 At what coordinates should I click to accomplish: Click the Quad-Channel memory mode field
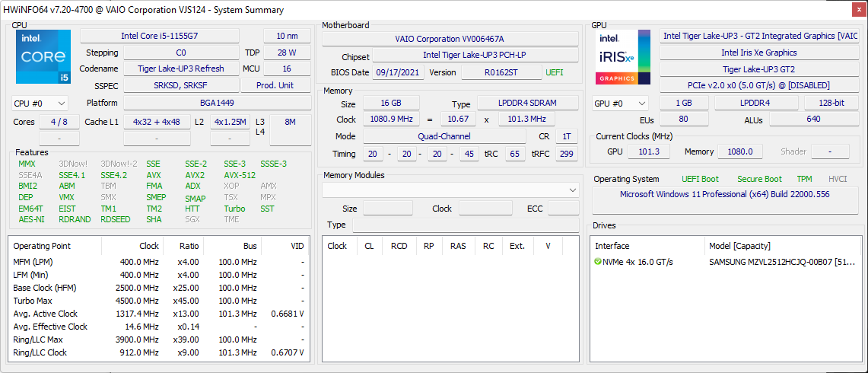444,136
